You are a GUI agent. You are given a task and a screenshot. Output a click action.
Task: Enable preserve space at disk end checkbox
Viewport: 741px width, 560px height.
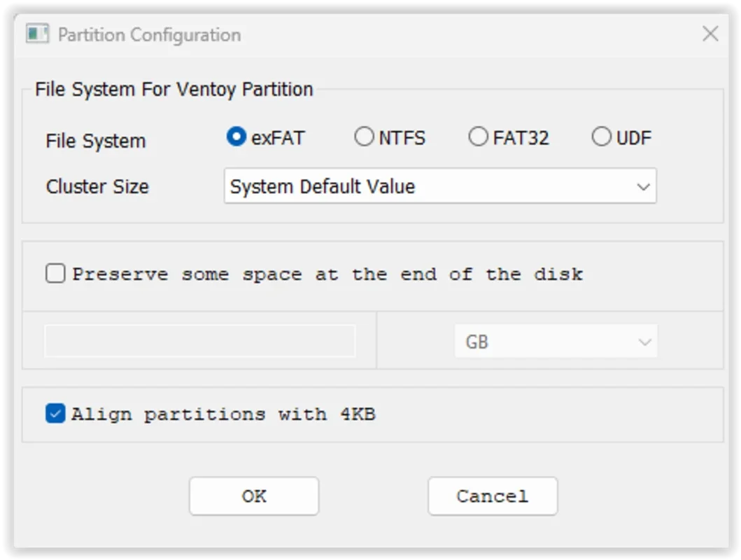click(55, 274)
